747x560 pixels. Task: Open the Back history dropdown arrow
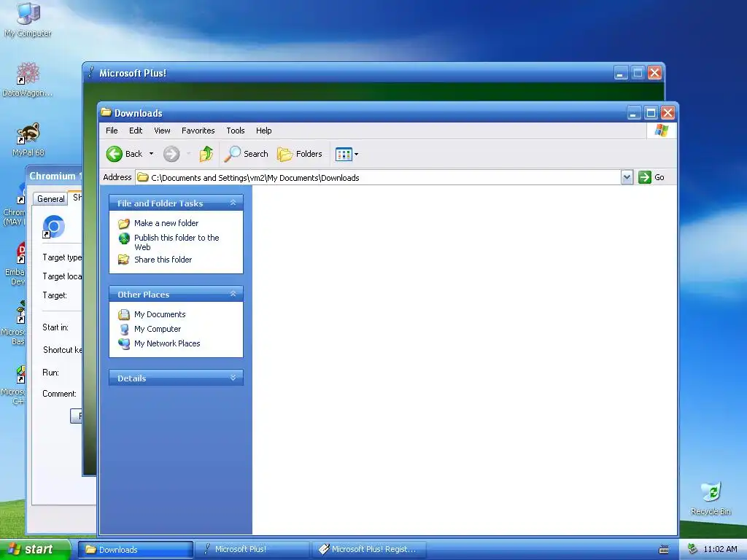(151, 154)
